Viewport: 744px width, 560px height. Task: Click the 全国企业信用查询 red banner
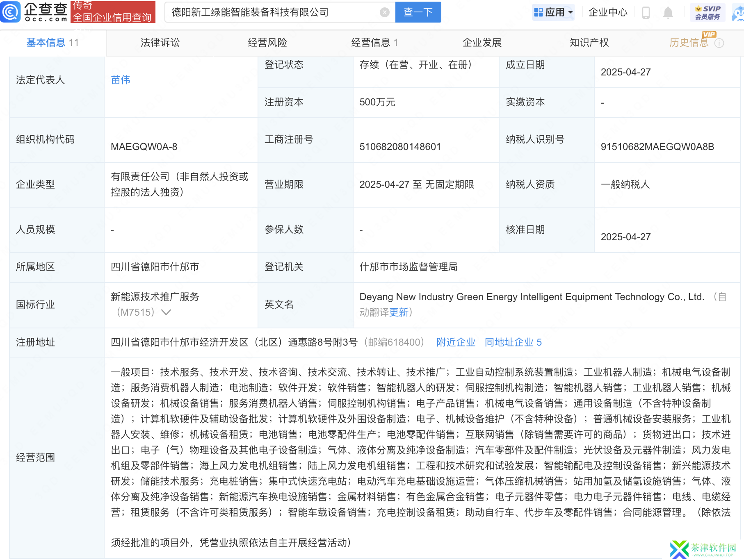pyautogui.click(x=113, y=12)
